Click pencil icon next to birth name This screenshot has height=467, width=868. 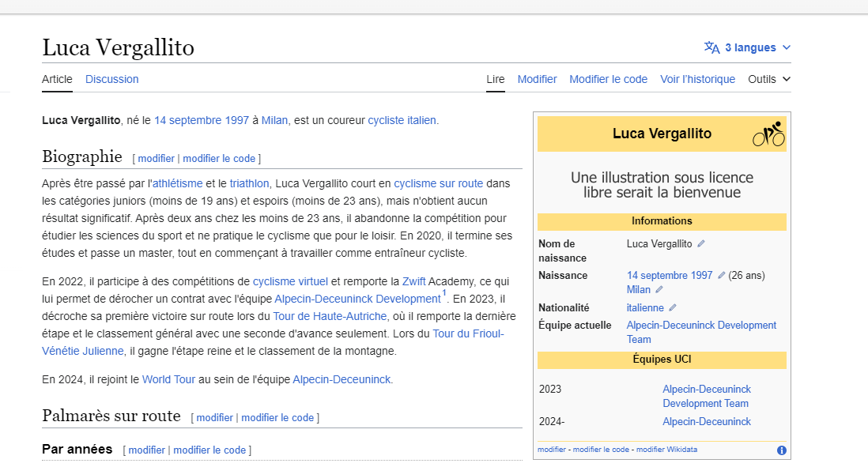coord(701,244)
